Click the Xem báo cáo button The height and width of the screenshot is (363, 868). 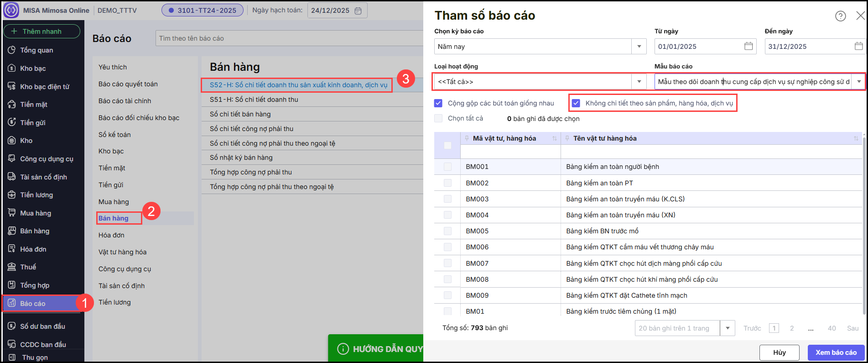click(836, 352)
